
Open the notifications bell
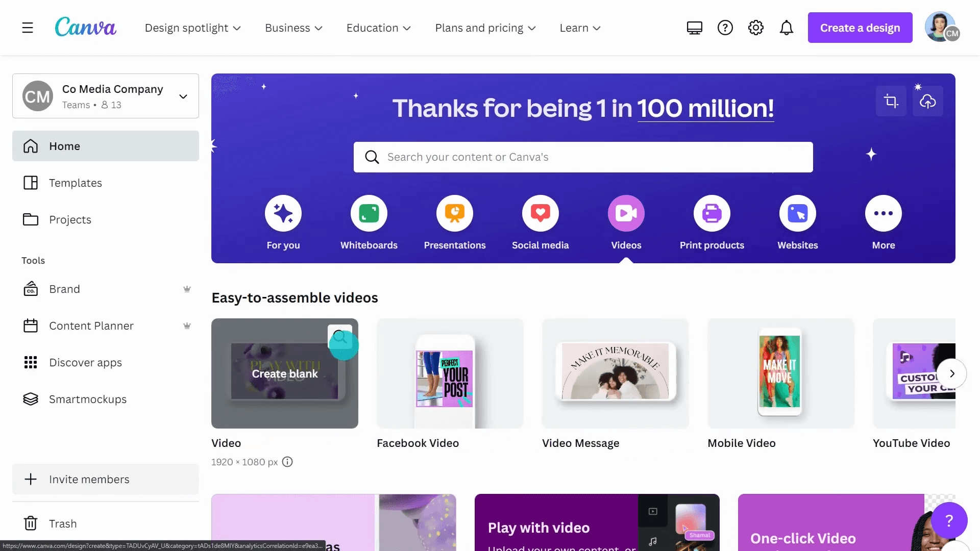[x=787, y=28]
